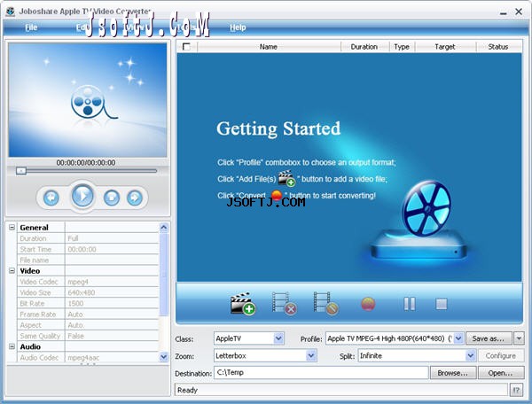Select the Bit Rate value 1500
Viewport: 532px width, 404px height.
pos(112,303)
